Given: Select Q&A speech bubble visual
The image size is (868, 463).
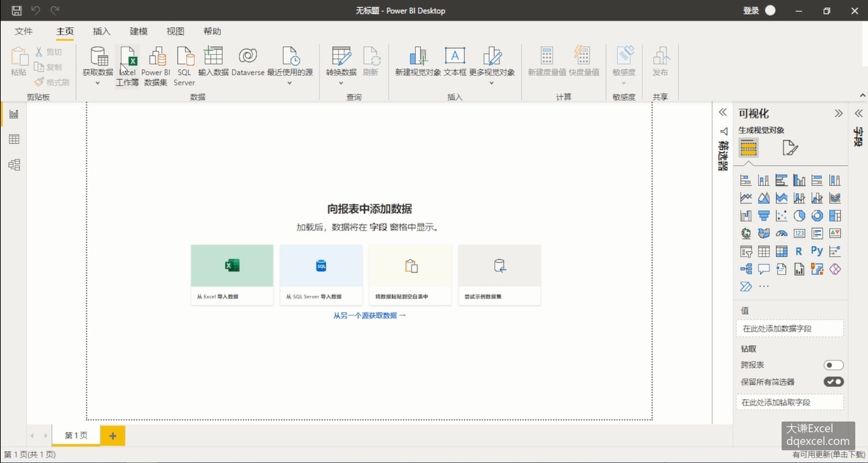Looking at the screenshot, I should (764, 269).
